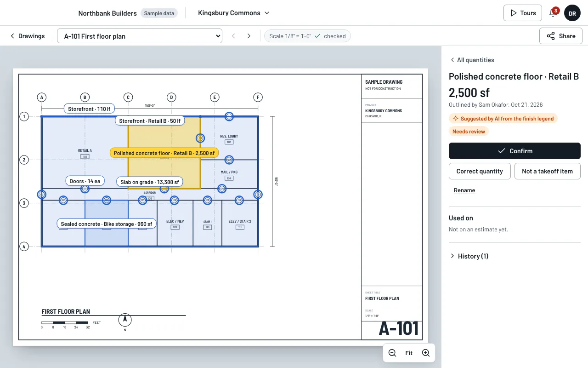Screen dimensions: 588x368
Task: Click grid bubble D
Action: click(x=171, y=97)
